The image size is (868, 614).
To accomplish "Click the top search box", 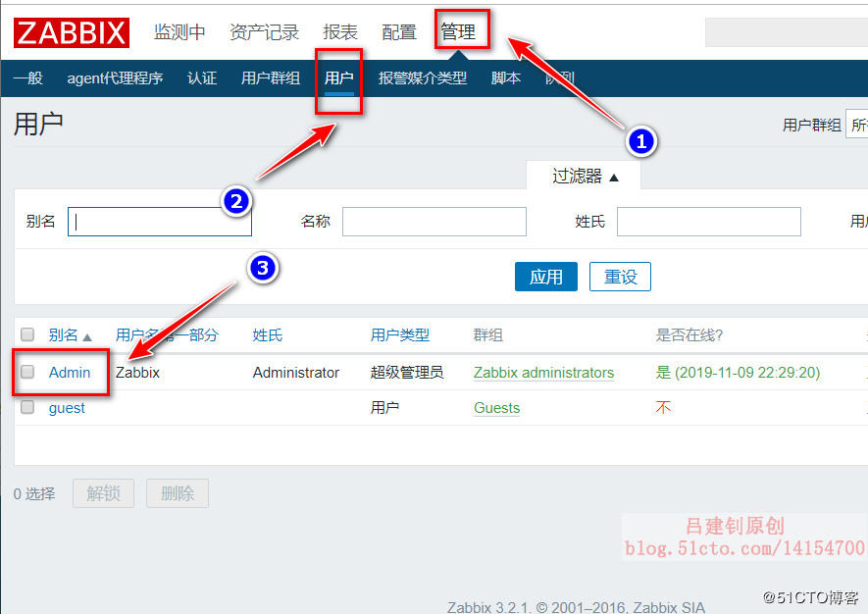I will 786,32.
